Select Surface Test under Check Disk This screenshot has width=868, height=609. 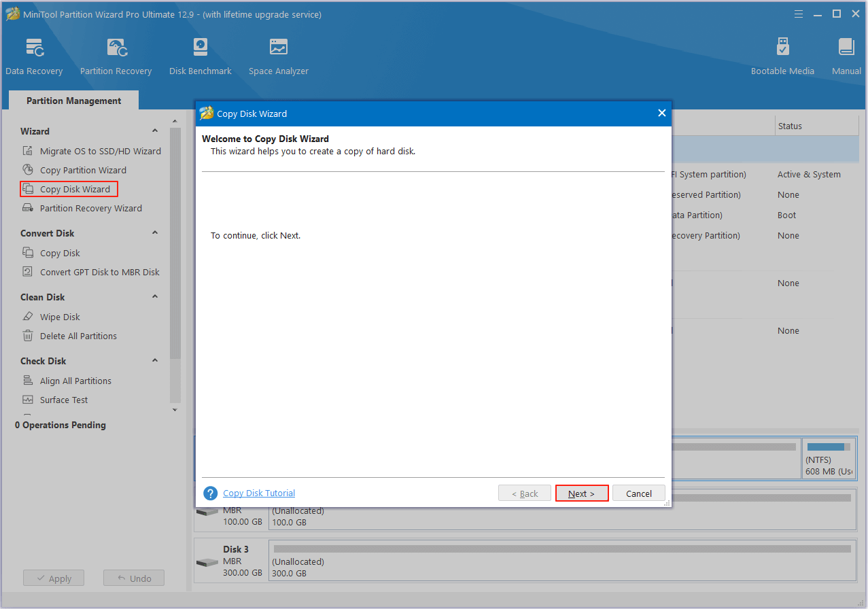(64, 400)
